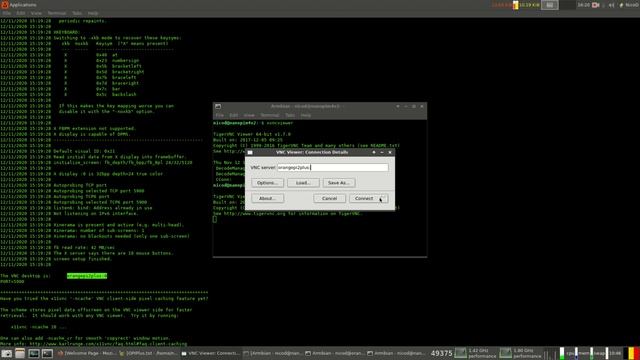Open Terminal menu of background terminal
The width and height of the screenshot is (640, 360).
coord(57,13)
